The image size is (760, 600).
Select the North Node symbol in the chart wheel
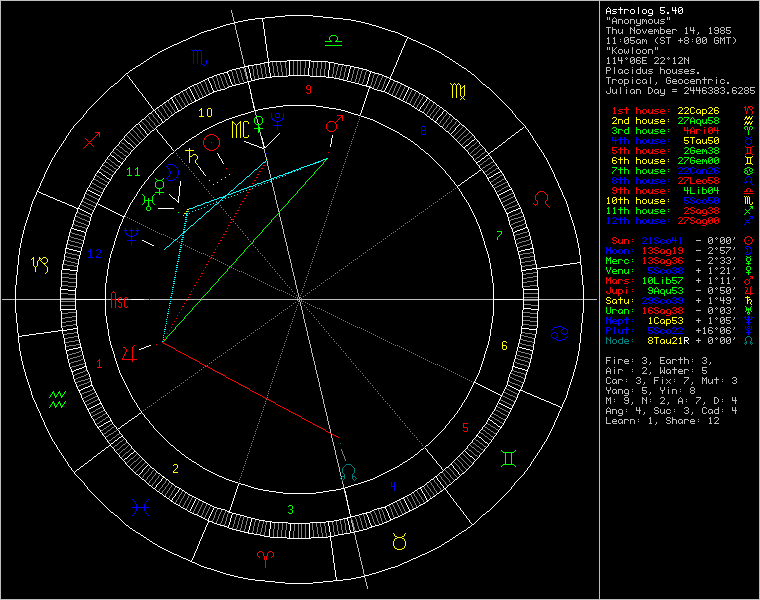(348, 469)
